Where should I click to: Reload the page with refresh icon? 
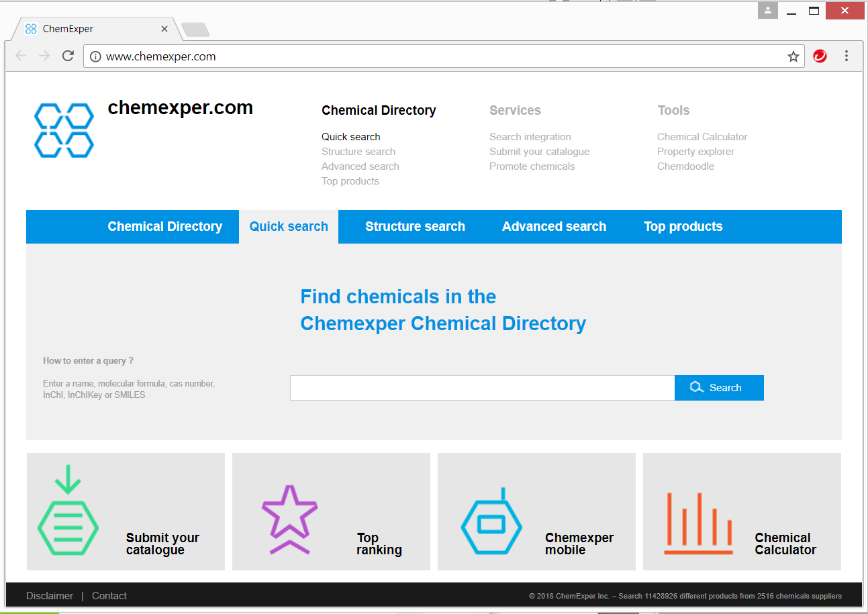coord(68,56)
